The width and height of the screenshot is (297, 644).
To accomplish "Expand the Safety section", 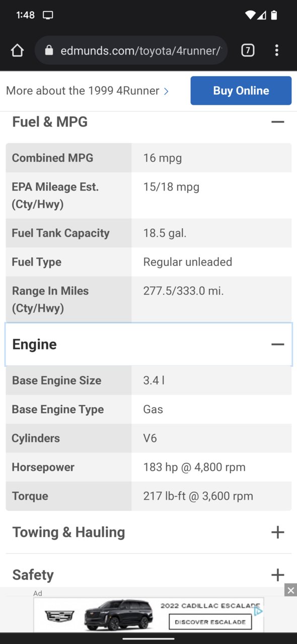I will pyautogui.click(x=278, y=574).
